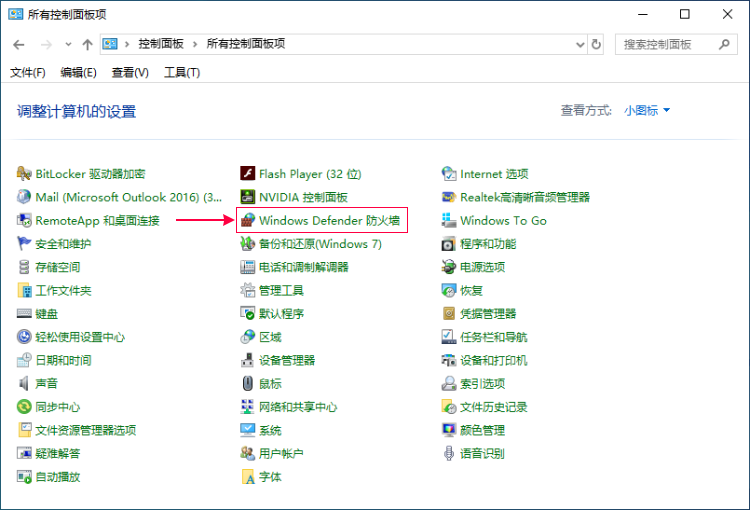Click the 键盘 keyboard icon
Image resolution: width=750 pixels, height=510 pixels.
pos(24,313)
